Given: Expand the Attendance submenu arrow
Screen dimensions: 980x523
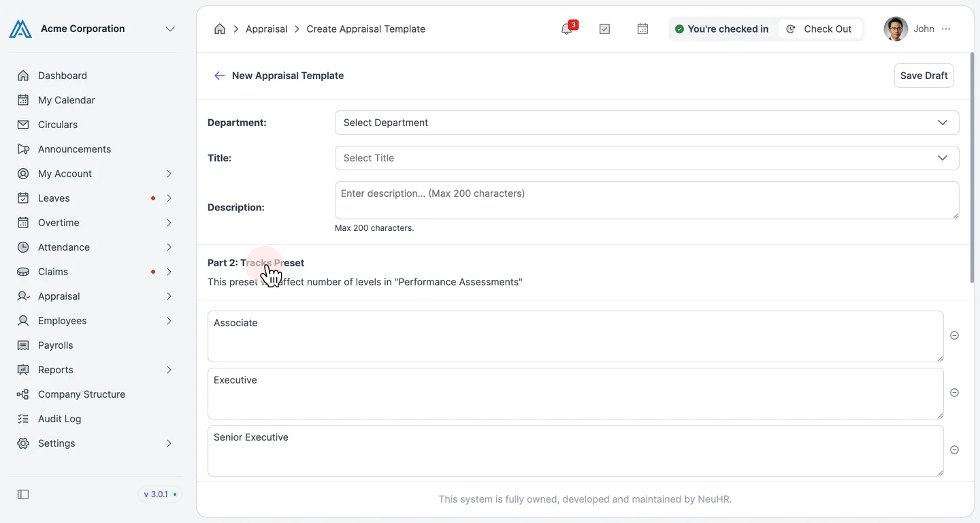Looking at the screenshot, I should (x=169, y=247).
